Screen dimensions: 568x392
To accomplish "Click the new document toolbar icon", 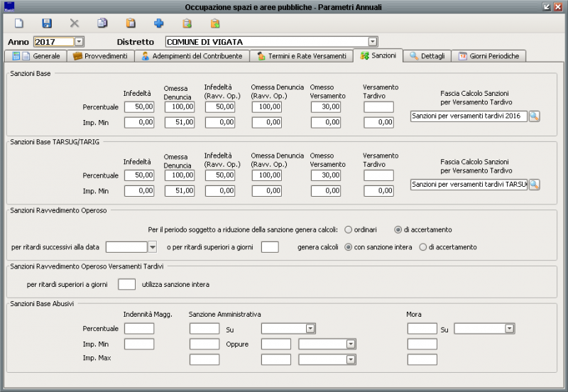I will (x=19, y=23).
